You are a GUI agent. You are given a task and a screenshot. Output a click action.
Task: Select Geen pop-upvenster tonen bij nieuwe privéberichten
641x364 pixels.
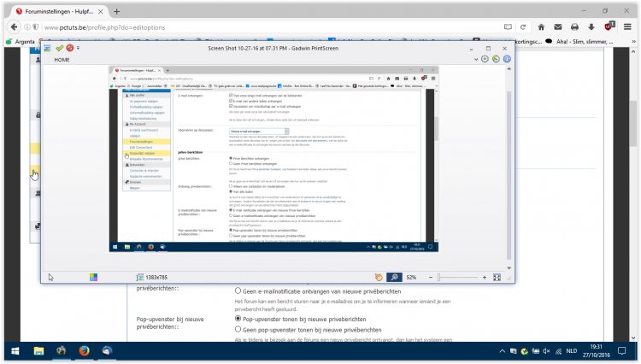click(x=238, y=330)
